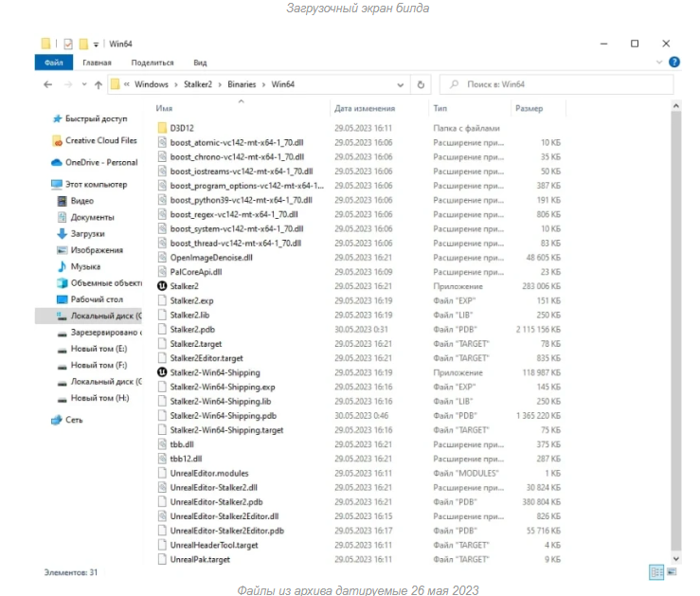Image resolution: width=700 pixels, height=596 pixels.
Task: Click file list scrollbar up arrow
Action: pyautogui.click(x=676, y=106)
